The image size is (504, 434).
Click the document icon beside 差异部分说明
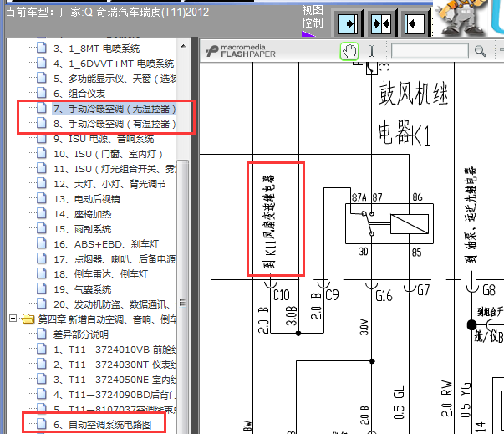42,334
